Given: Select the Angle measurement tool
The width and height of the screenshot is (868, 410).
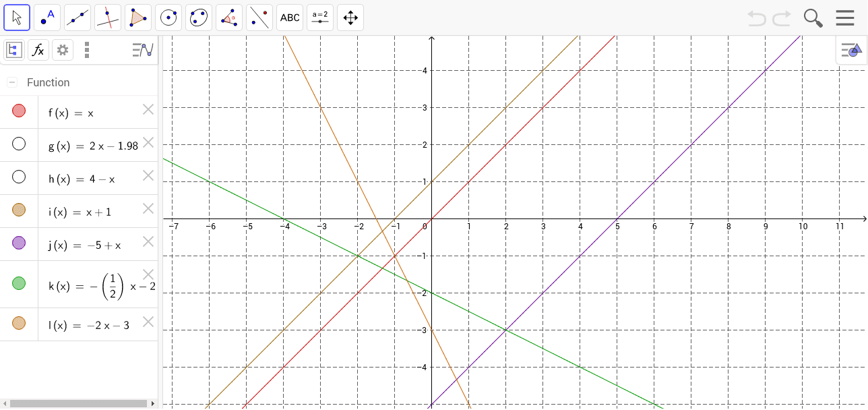Looking at the screenshot, I should [229, 18].
